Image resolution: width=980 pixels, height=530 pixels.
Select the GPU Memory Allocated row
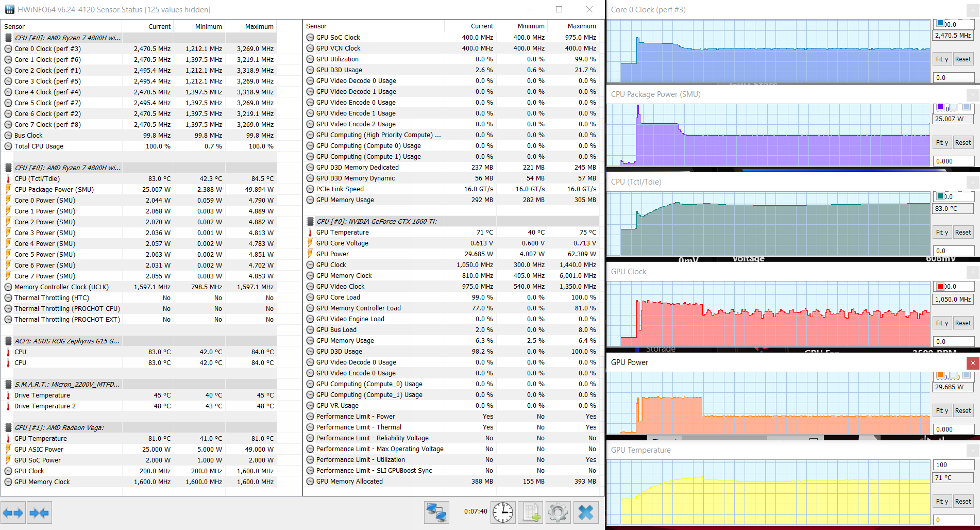(451, 482)
